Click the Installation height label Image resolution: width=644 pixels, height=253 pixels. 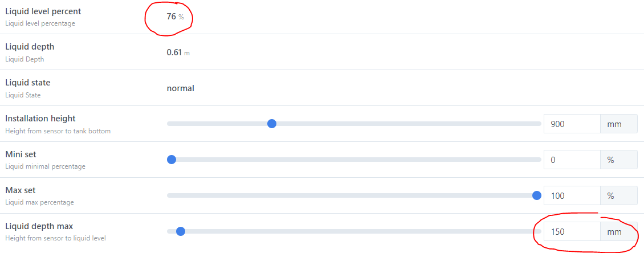click(40, 119)
